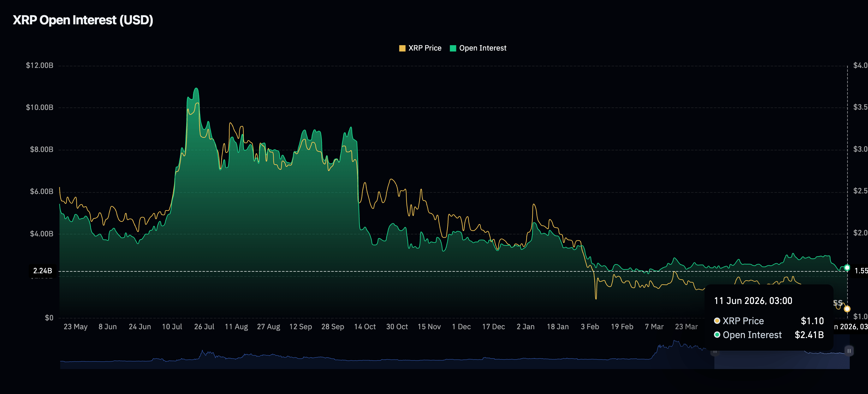Click the 8 Jun x-axis date

tap(108, 326)
